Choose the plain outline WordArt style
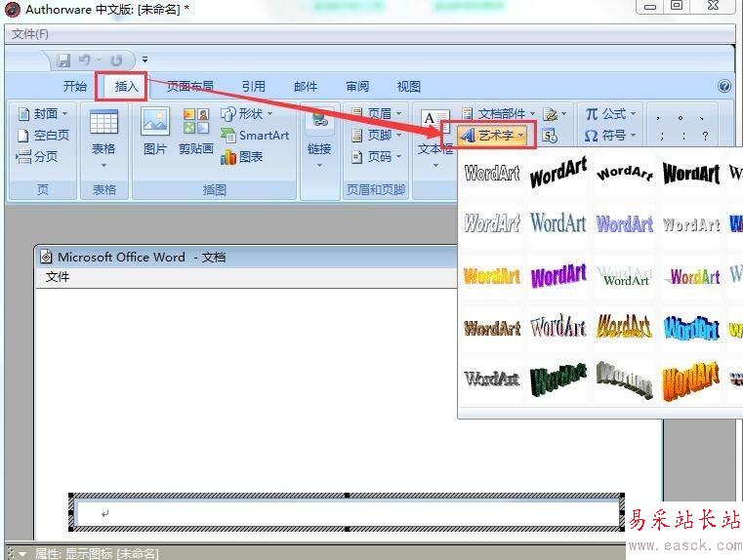 point(492,173)
